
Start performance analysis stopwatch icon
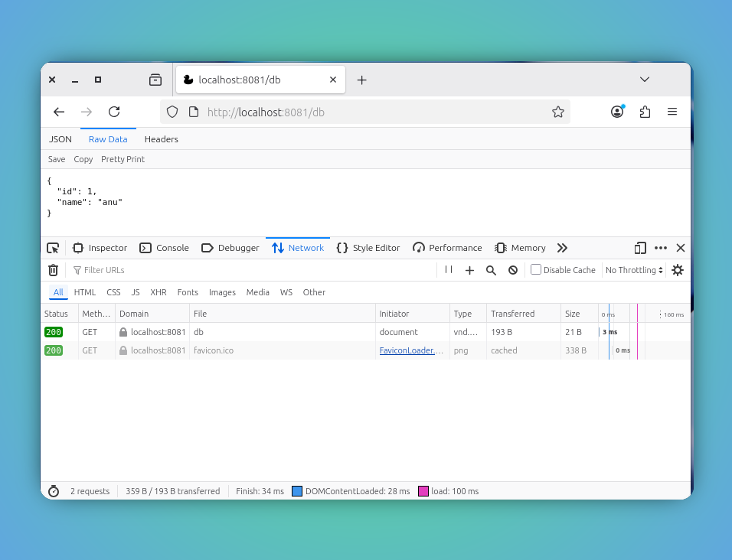click(54, 491)
